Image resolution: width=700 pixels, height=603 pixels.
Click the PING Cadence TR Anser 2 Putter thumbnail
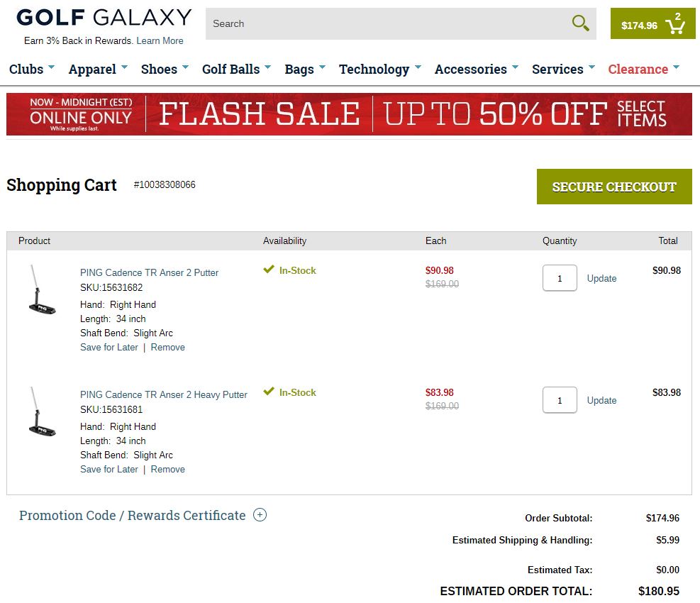pyautogui.click(x=42, y=290)
